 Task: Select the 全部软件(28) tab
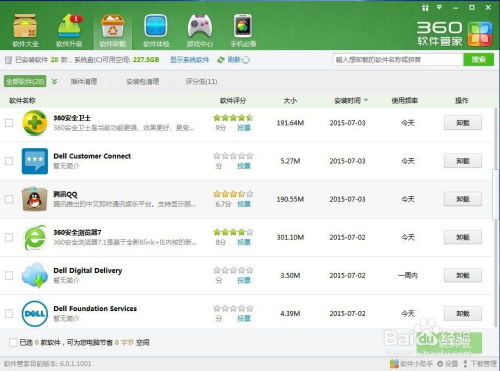25,81
